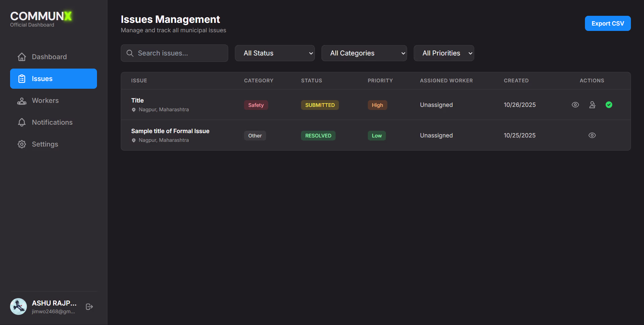Click the logout icon next to user profile

click(x=89, y=307)
